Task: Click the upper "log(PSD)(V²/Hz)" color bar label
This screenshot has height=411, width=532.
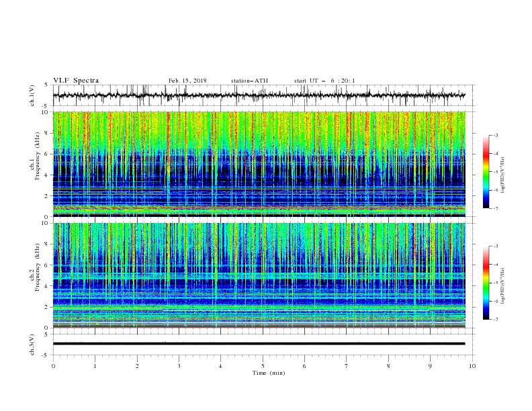Action: tap(504, 175)
